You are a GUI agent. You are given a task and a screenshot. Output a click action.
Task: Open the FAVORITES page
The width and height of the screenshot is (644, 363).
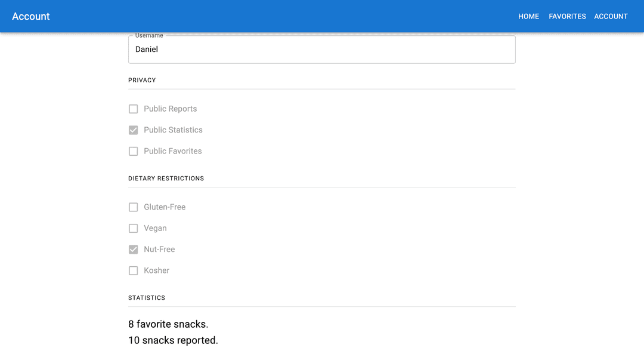567,17
